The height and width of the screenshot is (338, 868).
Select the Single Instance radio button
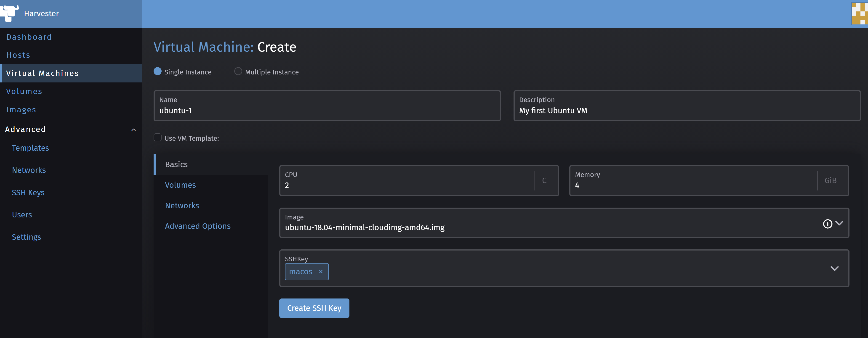[x=157, y=71]
